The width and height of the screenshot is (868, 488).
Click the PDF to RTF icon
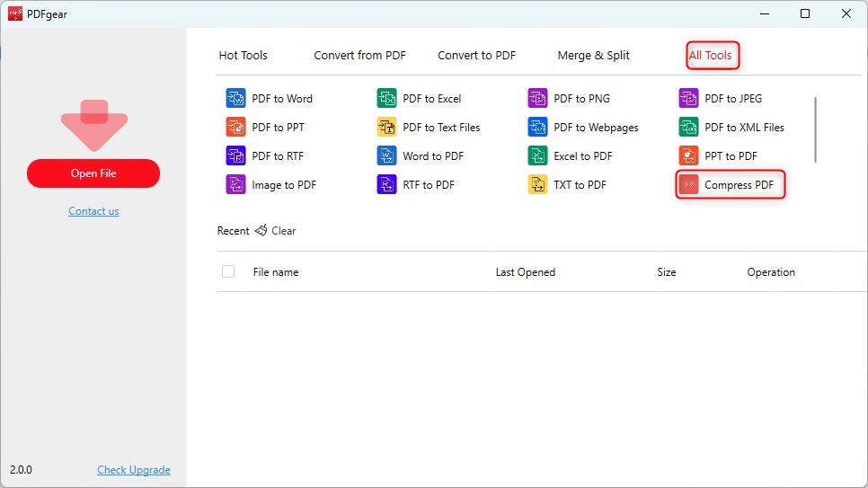pyautogui.click(x=235, y=156)
